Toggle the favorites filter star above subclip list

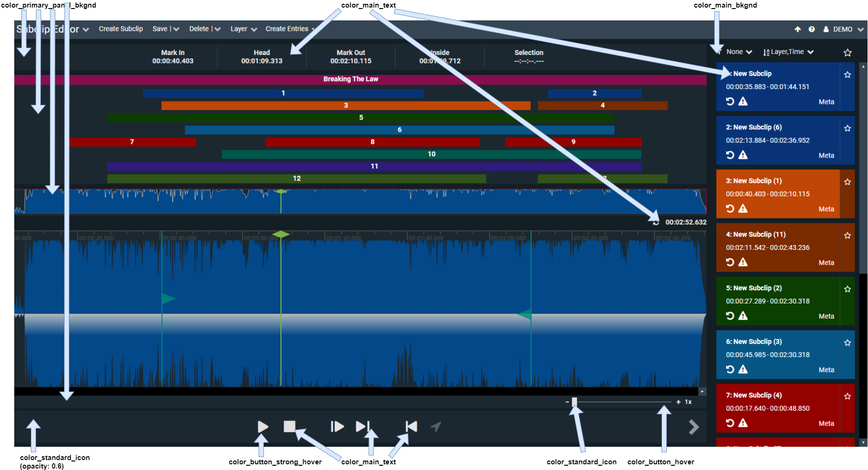pos(848,53)
